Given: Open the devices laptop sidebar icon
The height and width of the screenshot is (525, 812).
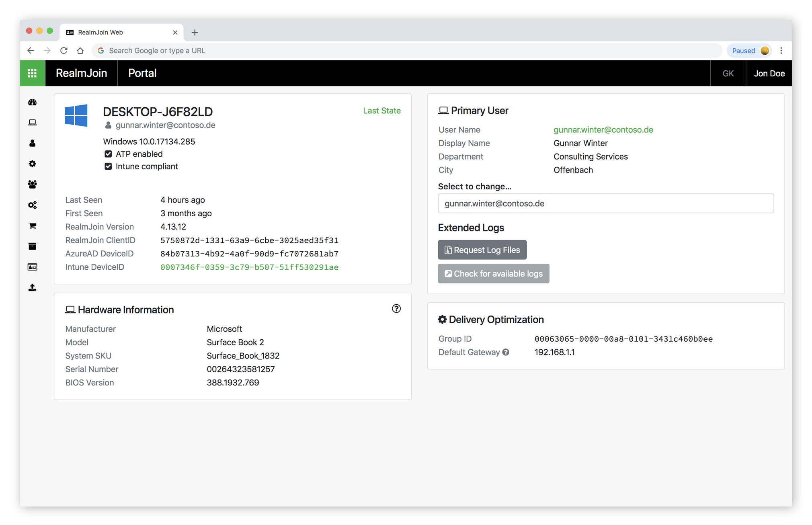Looking at the screenshot, I should click(33, 123).
